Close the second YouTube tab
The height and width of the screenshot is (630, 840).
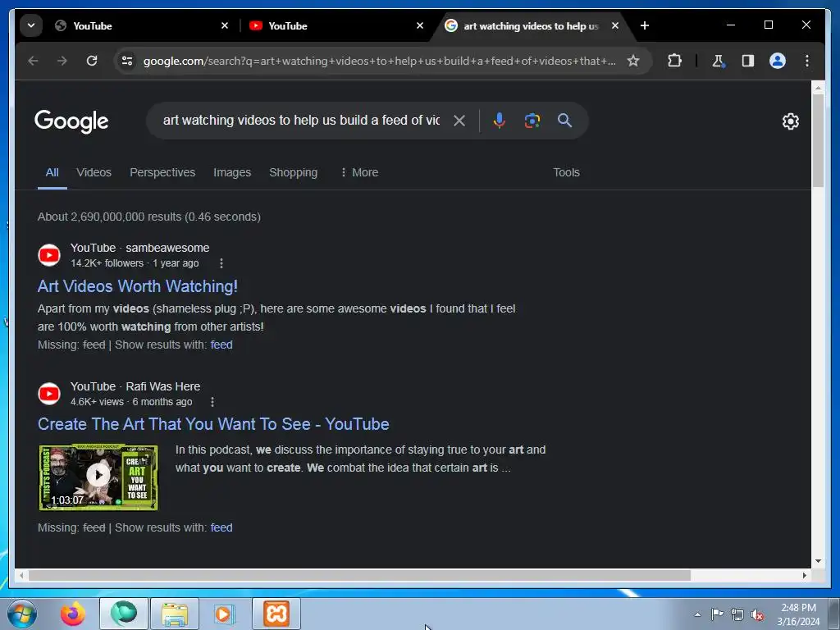[x=420, y=25]
